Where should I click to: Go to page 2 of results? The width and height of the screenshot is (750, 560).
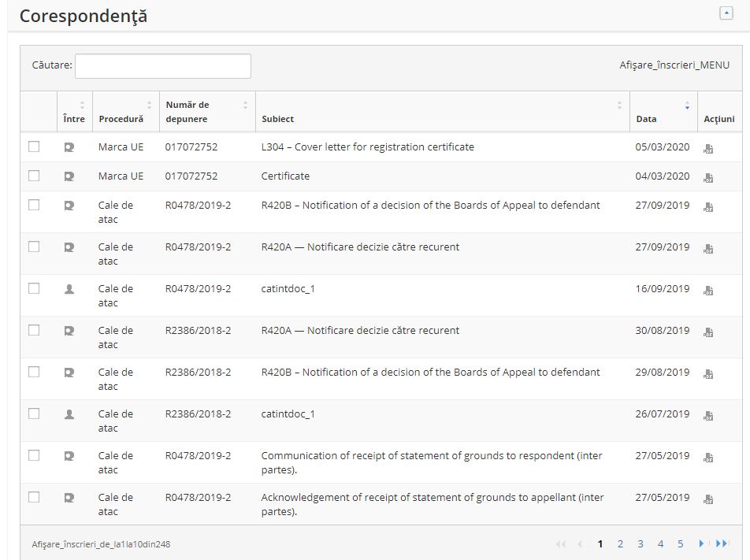(620, 543)
